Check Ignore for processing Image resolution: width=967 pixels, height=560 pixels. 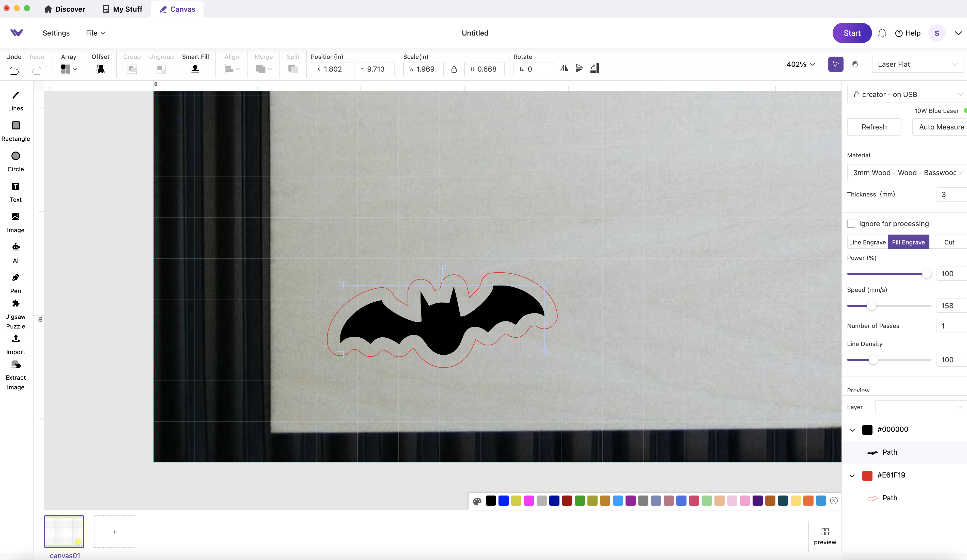[x=851, y=223]
